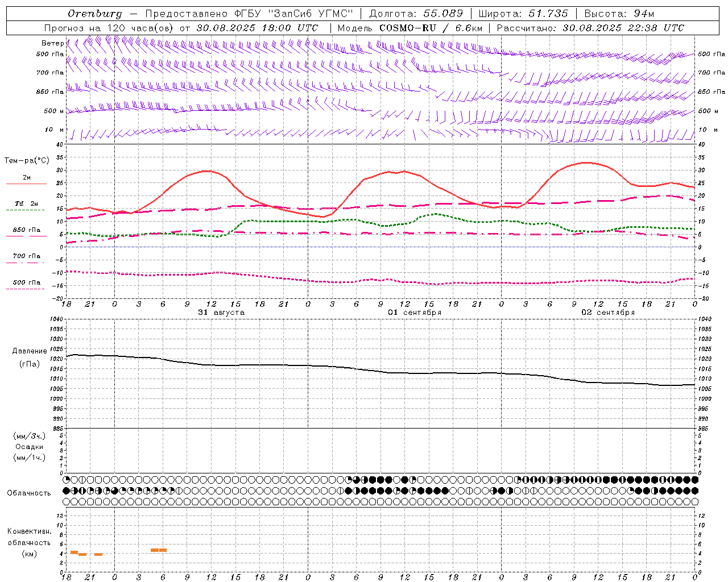Image resolution: width=728 pixels, height=582 pixels.
Task: Click the "(гПа)" pressure unit label
Action: point(29,364)
